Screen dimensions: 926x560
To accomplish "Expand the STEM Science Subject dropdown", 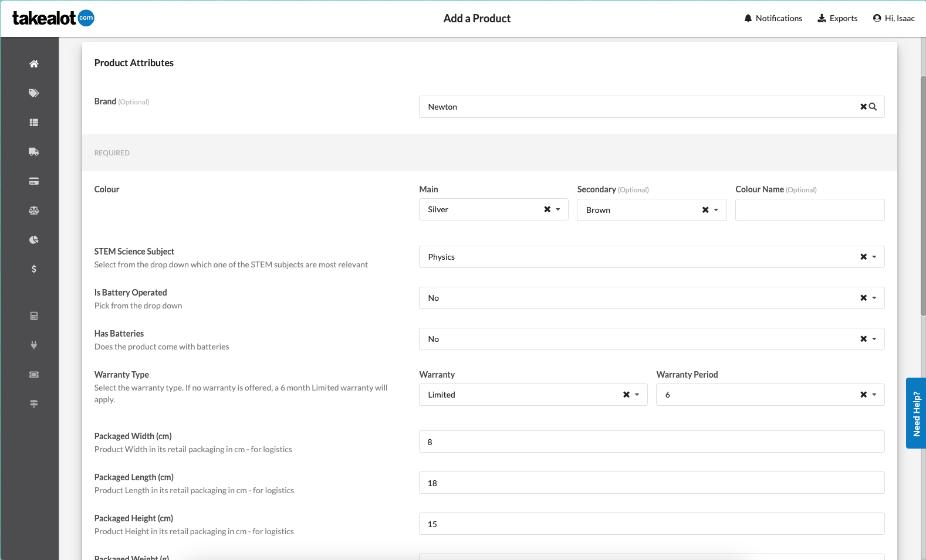I will (x=874, y=257).
